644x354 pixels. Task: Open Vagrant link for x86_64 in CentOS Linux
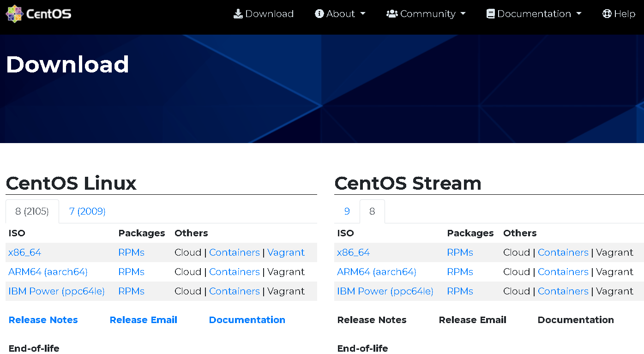pyautogui.click(x=286, y=252)
